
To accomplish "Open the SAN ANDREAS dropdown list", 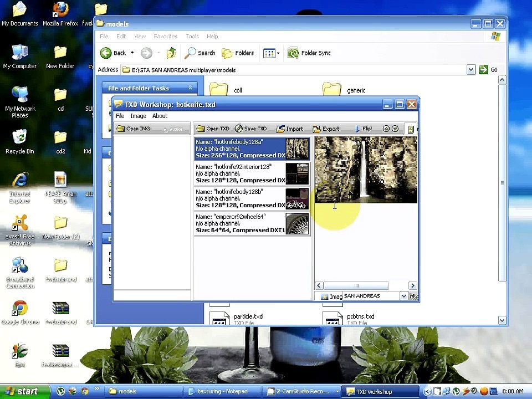I will (x=403, y=296).
